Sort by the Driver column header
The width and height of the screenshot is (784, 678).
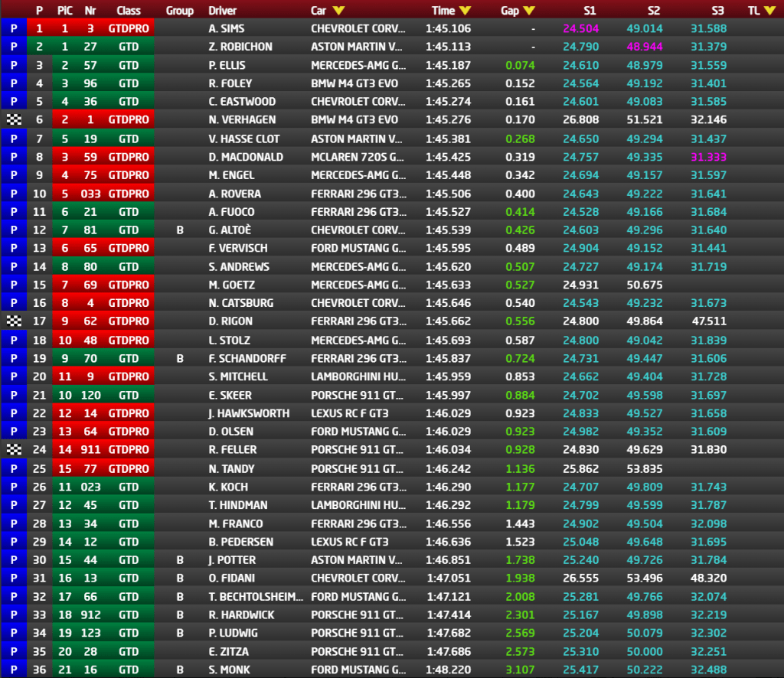pyautogui.click(x=223, y=11)
